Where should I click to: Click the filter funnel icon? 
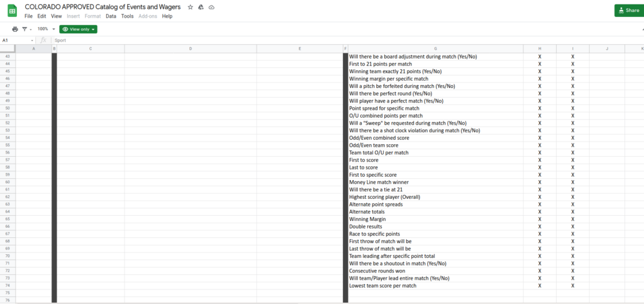click(26, 29)
